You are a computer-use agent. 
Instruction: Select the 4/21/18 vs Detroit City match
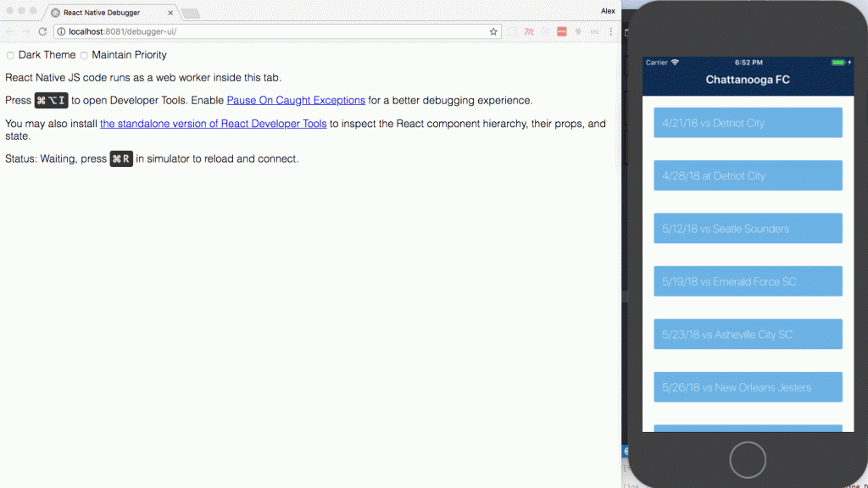point(748,122)
